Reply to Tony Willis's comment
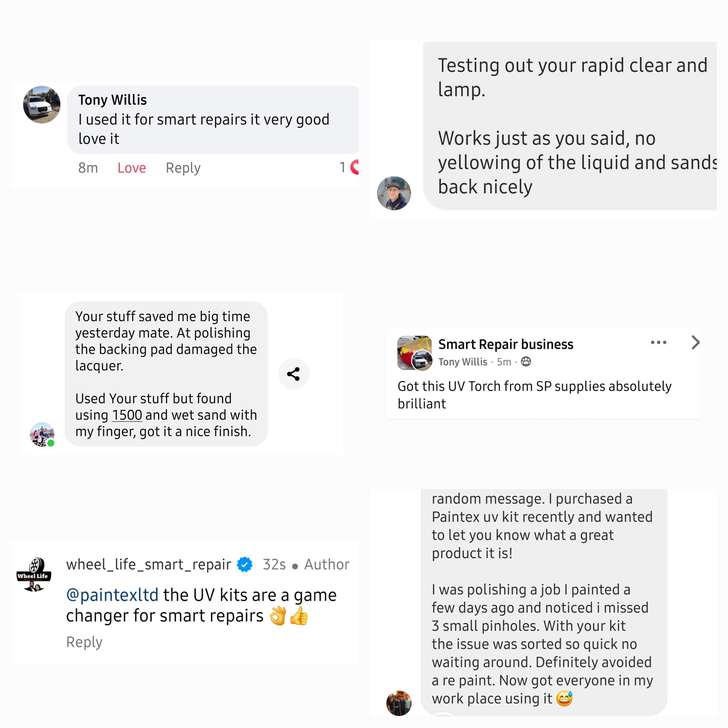 tap(183, 168)
